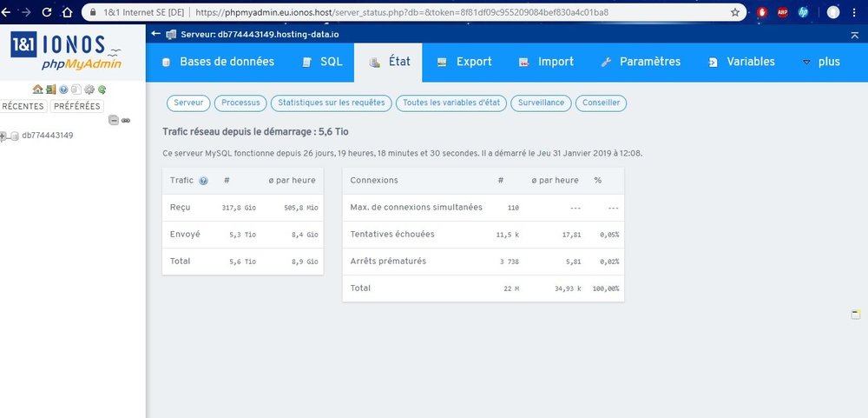Open navigation panel settings gear icon
The image size is (868, 418).
[89, 90]
